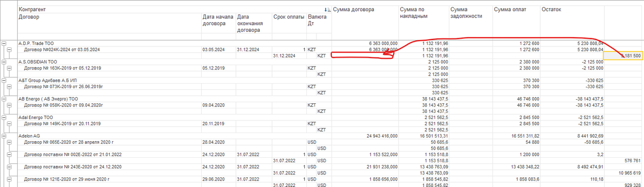Image resolution: width=644 pixels, height=187 pixels.
Task: Select start date 29.06.2020 cell
Action: pos(214,179)
